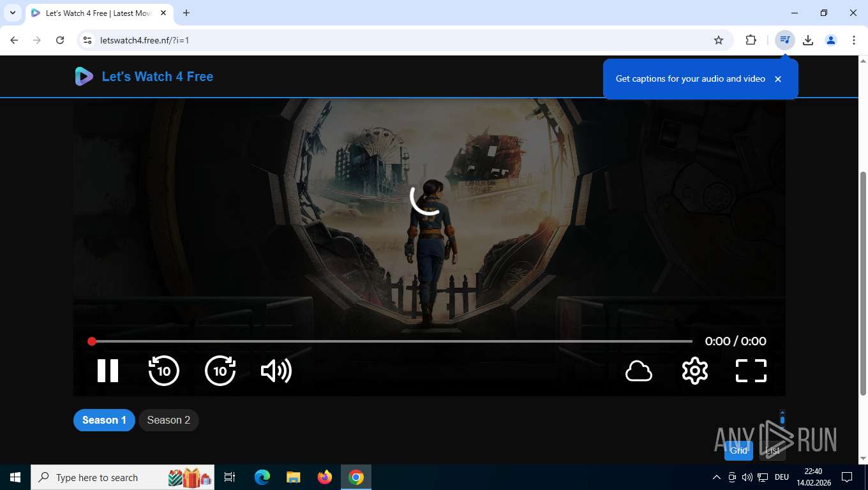Select the Season 1 tab
The image size is (868, 490).
tap(104, 420)
